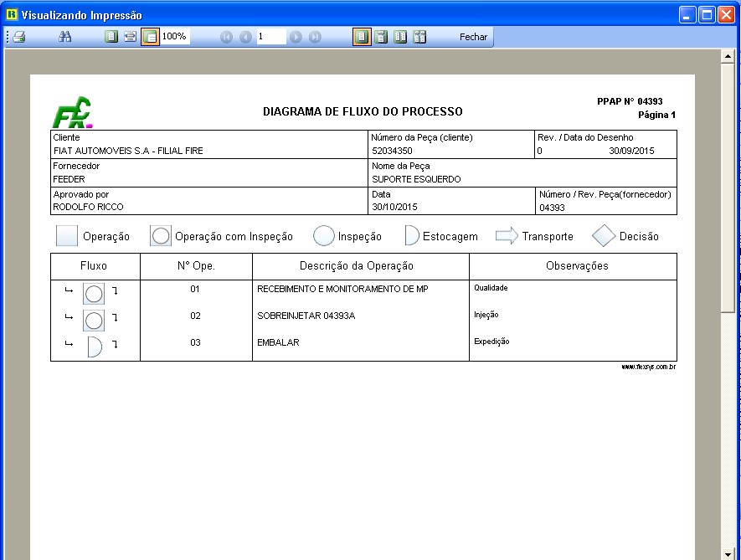Click scrollbar up arrow
Screen dimensions: 741x560
click(728, 56)
